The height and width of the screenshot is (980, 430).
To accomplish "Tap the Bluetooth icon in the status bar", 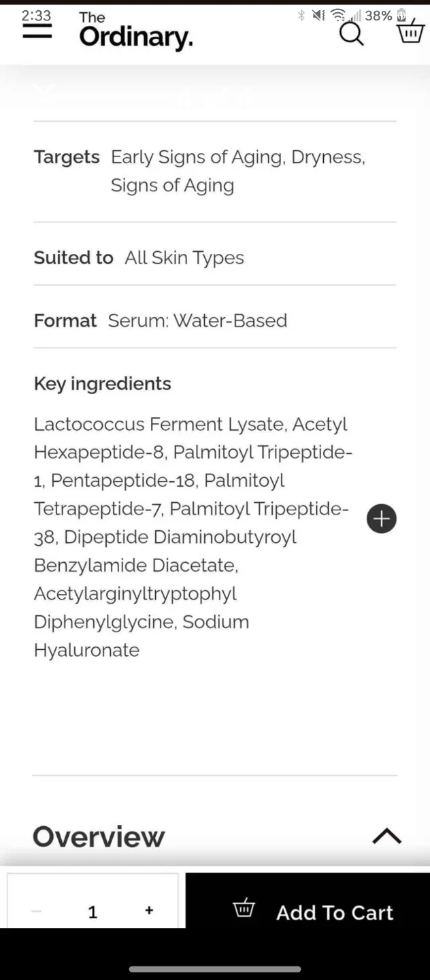I will (x=300, y=15).
